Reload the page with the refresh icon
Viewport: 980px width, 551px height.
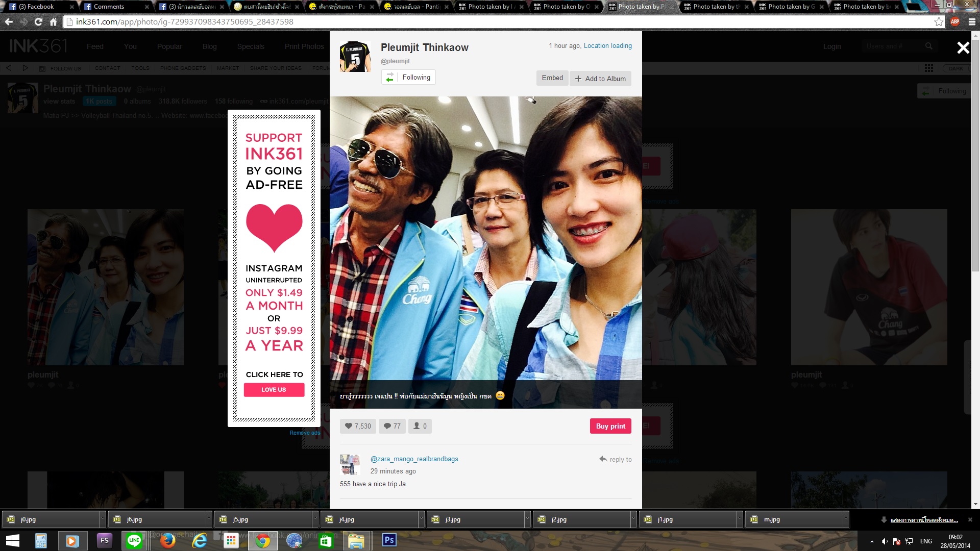coord(38,22)
